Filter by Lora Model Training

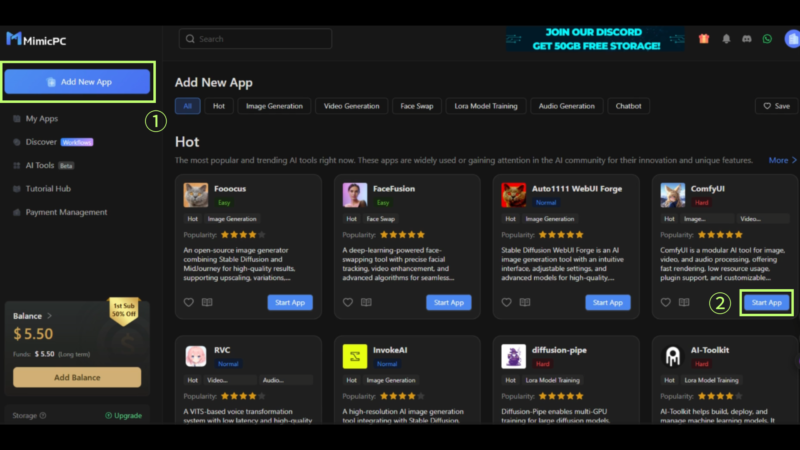[486, 106]
